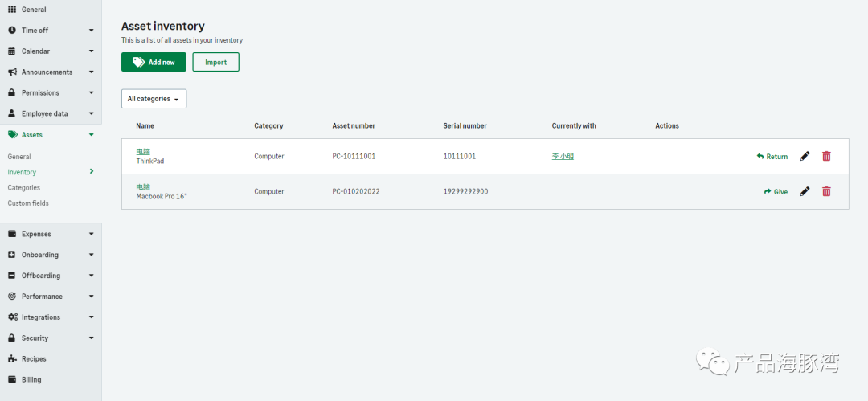Expand the Calendar menu arrow

pos(92,51)
